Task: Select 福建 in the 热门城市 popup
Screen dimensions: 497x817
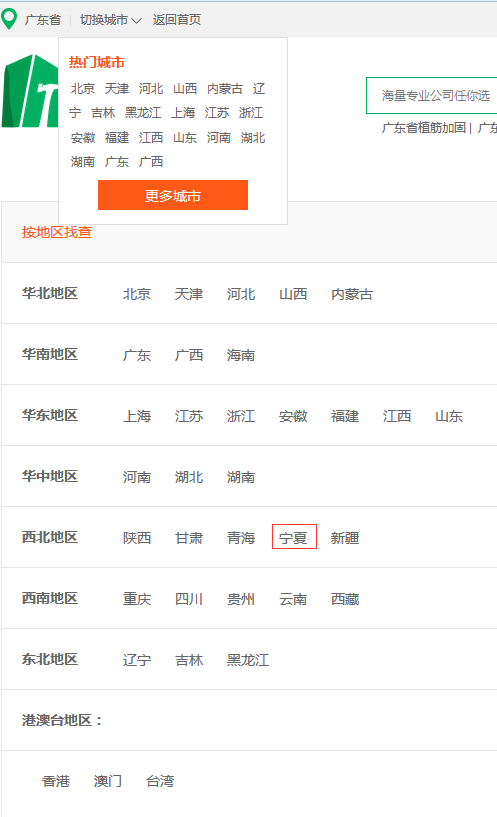Action: (x=117, y=138)
